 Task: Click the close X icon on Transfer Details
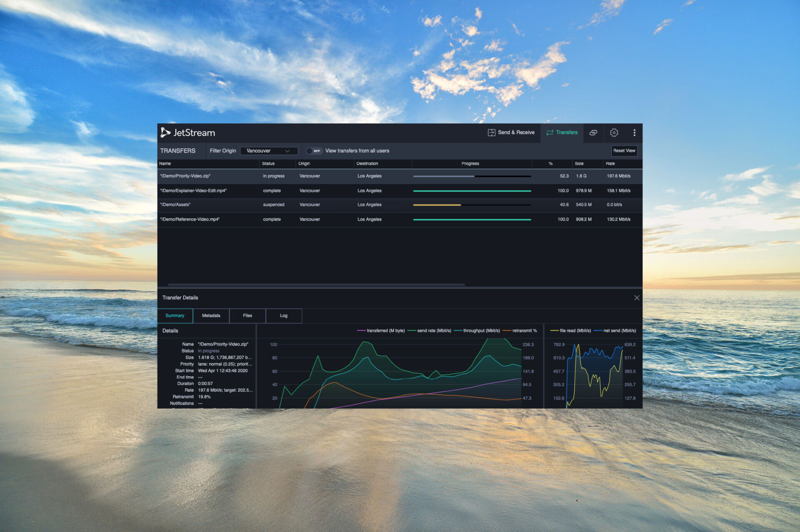[x=637, y=297]
